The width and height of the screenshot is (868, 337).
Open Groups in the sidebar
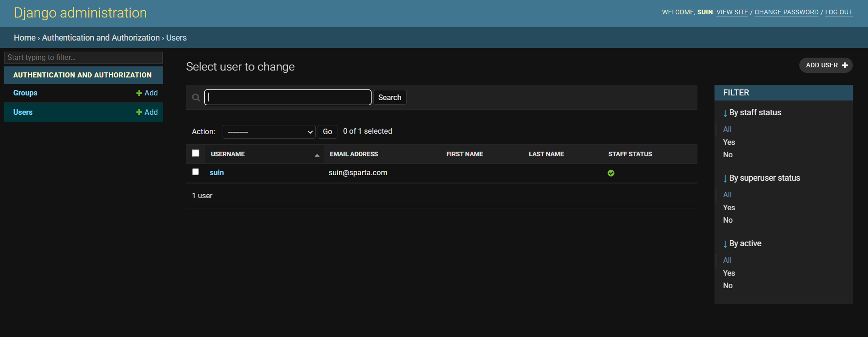(25, 93)
